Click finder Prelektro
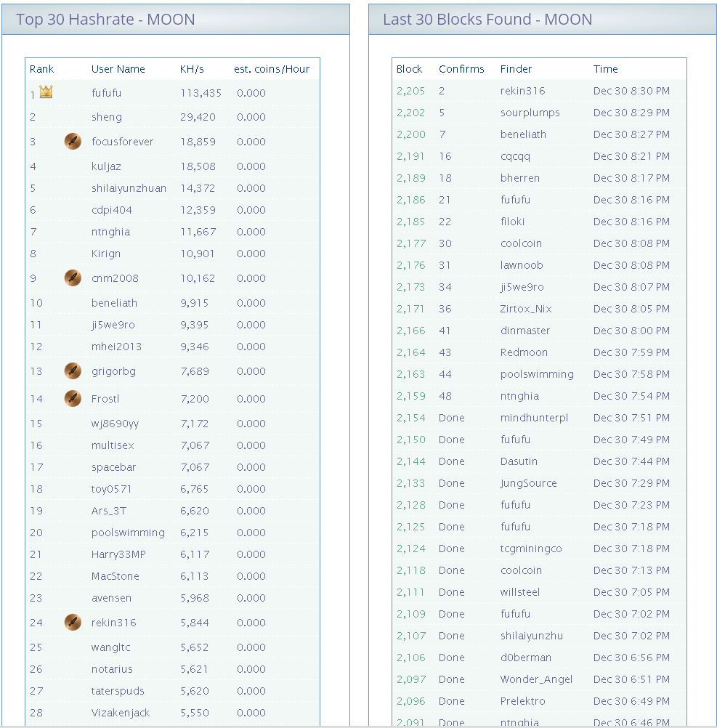The image size is (717, 728). [522, 702]
